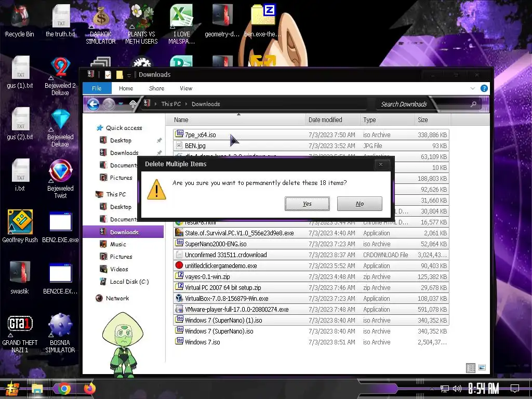This screenshot has height=399, width=532.
Task: Open notification center taskbar icon
Action: point(515,388)
